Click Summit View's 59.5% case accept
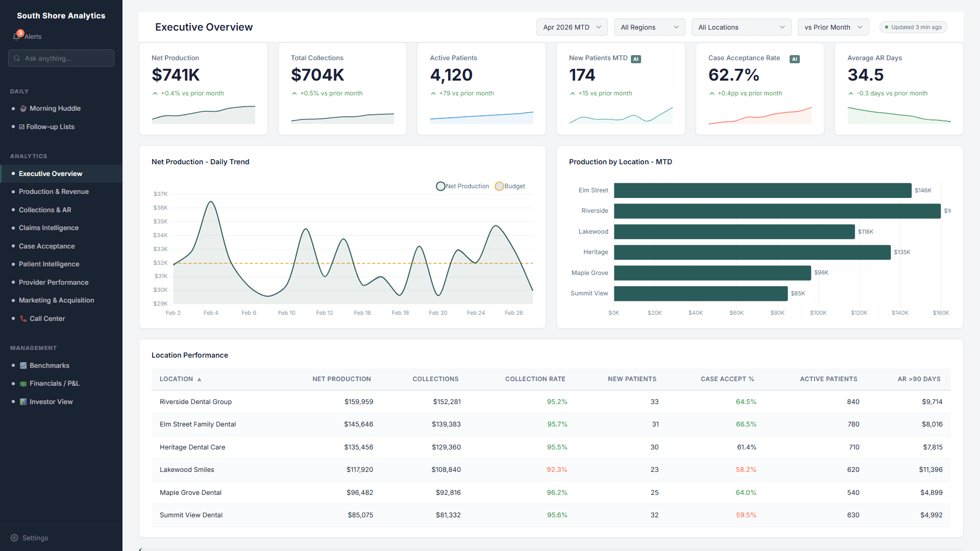Image resolution: width=980 pixels, height=551 pixels. 746,515
